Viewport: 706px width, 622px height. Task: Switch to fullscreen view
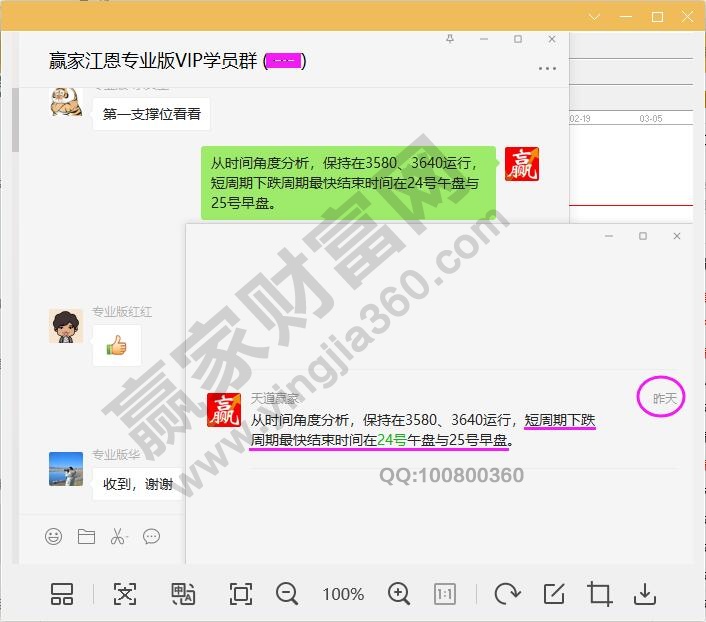click(x=240, y=594)
